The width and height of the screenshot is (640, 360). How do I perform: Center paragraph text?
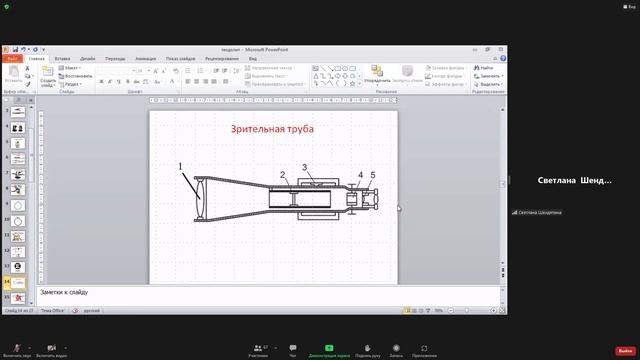(x=196, y=82)
